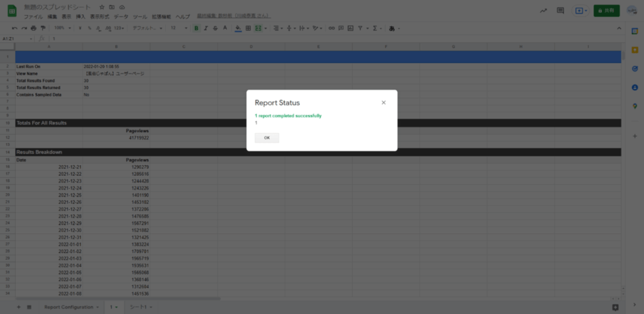The width and height of the screenshot is (644, 314).
Task: Open the activity trend icon in header
Action: coord(543,11)
